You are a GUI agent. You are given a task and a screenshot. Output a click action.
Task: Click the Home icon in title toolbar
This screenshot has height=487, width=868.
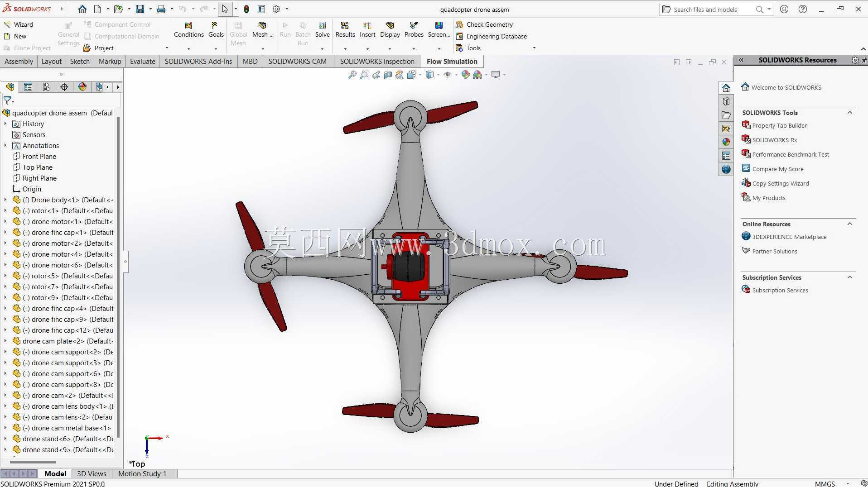(x=82, y=9)
